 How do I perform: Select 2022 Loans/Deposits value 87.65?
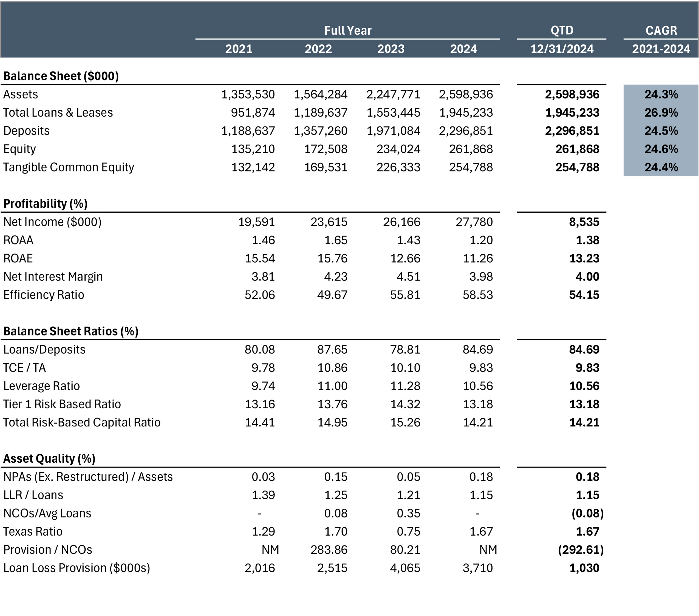tap(332, 349)
